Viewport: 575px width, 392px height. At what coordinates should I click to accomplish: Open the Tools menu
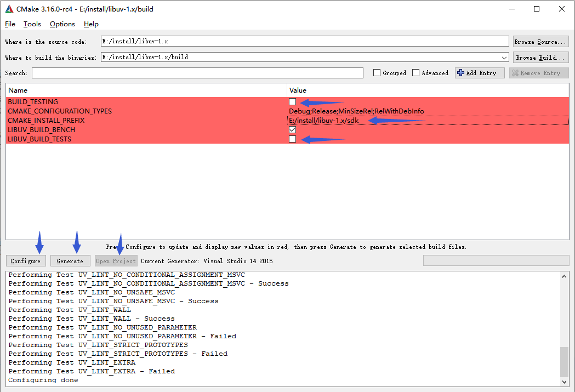pos(32,24)
